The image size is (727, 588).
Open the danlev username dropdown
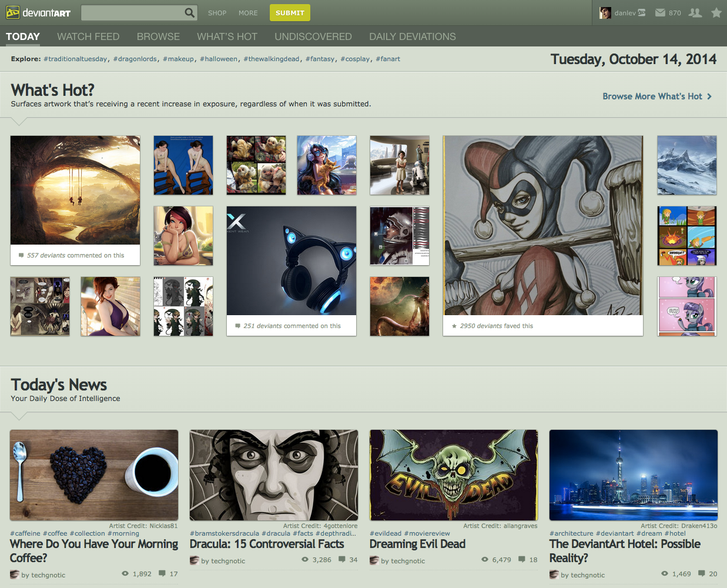[630, 13]
